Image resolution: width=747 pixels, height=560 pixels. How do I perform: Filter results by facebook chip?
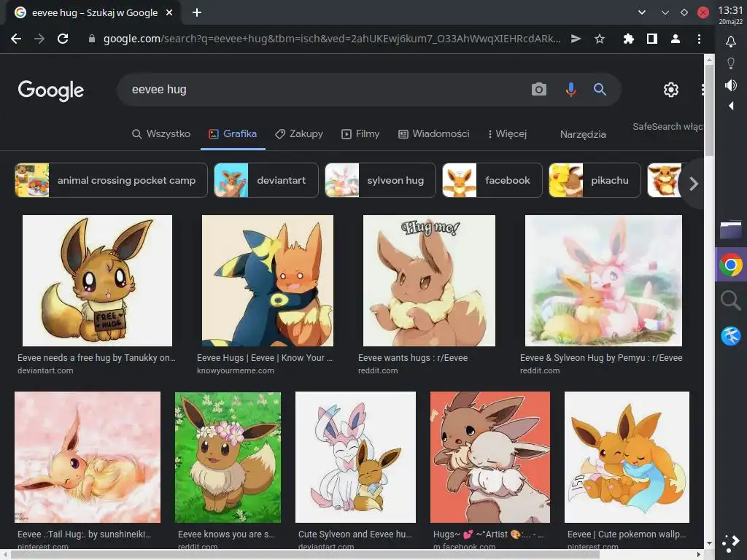(492, 180)
